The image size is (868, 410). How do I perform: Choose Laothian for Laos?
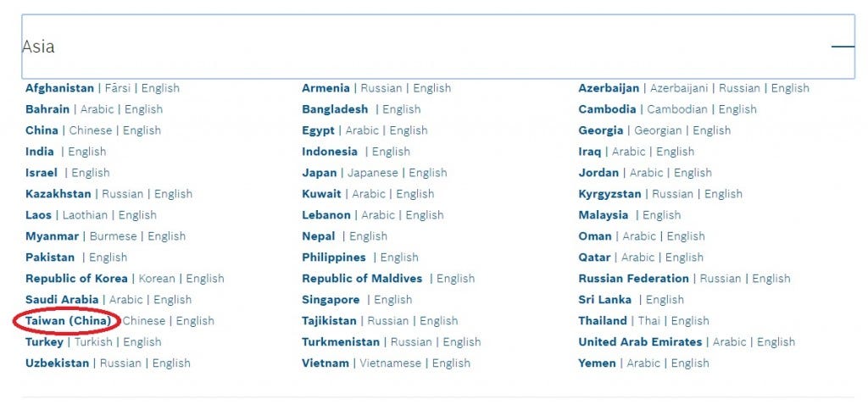(x=85, y=215)
